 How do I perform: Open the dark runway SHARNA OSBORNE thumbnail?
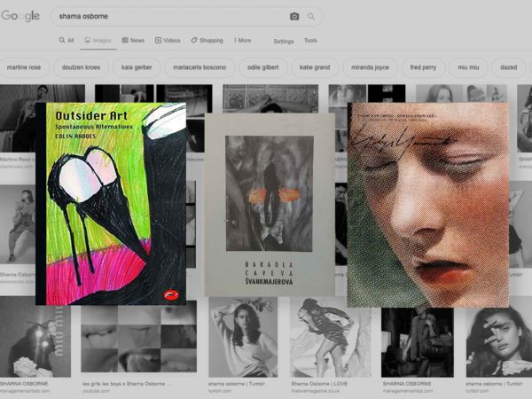418,342
